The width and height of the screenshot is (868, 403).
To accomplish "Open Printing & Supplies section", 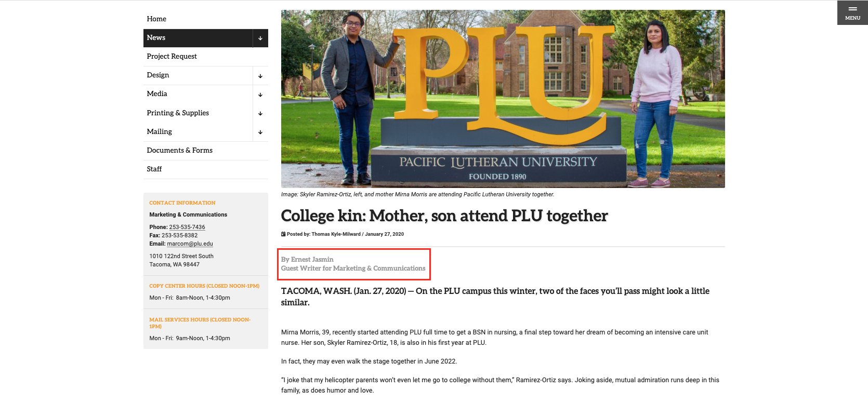I will click(x=178, y=113).
